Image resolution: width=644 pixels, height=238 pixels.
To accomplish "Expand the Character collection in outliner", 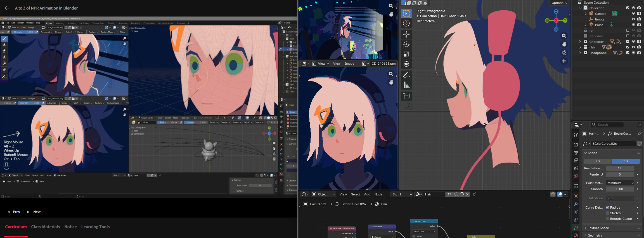I will pos(580,41).
